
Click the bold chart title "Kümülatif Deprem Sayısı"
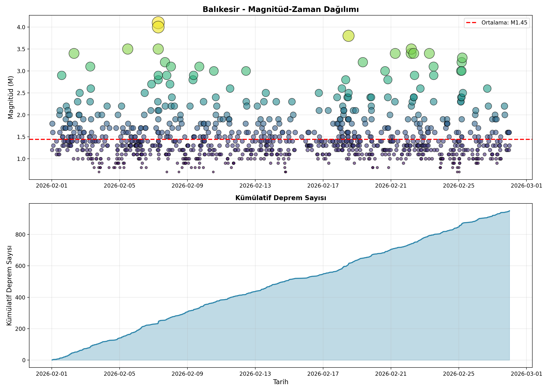(x=281, y=198)
